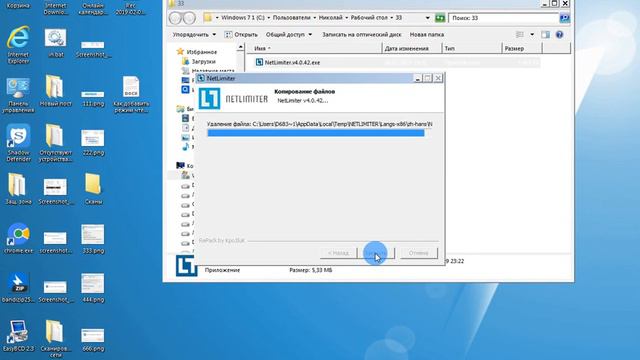Image resolution: width=640 pixels, height=360 pixels.
Task: Change Explorer view mode icon
Action: pyautogui.click(x=520, y=35)
